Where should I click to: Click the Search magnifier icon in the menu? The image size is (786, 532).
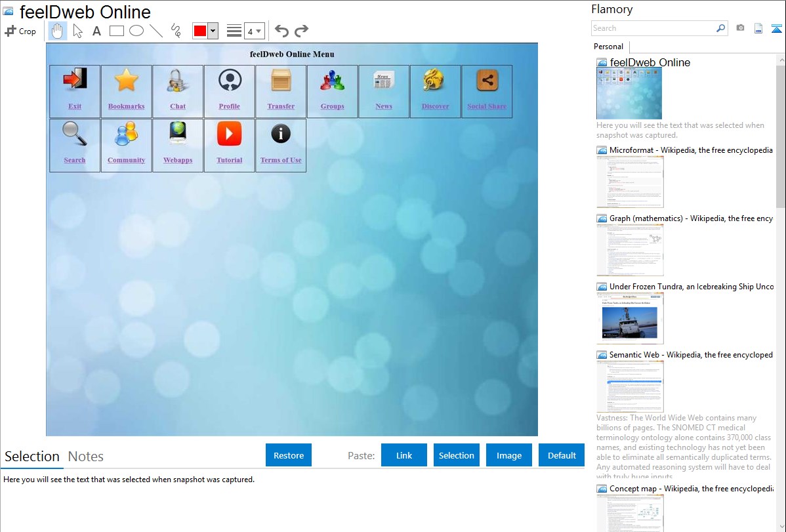point(75,134)
